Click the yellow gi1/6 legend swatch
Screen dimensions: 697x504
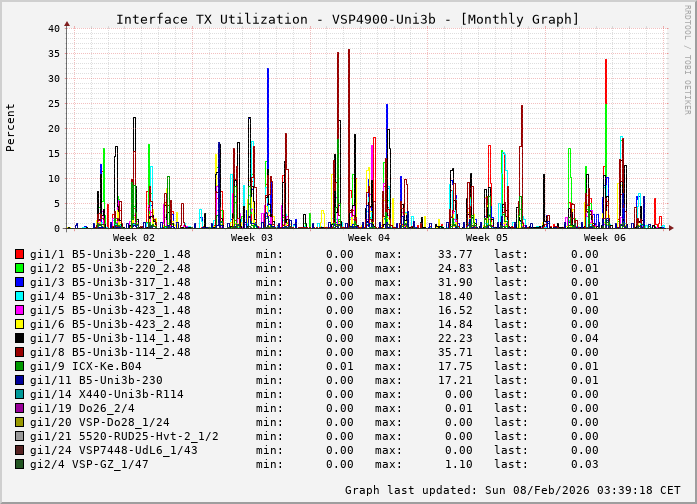point(19,324)
